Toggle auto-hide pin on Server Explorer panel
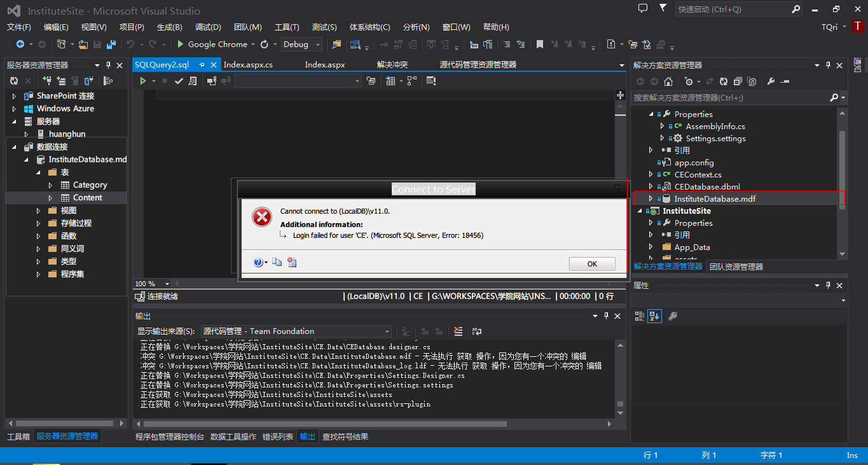This screenshot has width=868, height=465. (108, 65)
